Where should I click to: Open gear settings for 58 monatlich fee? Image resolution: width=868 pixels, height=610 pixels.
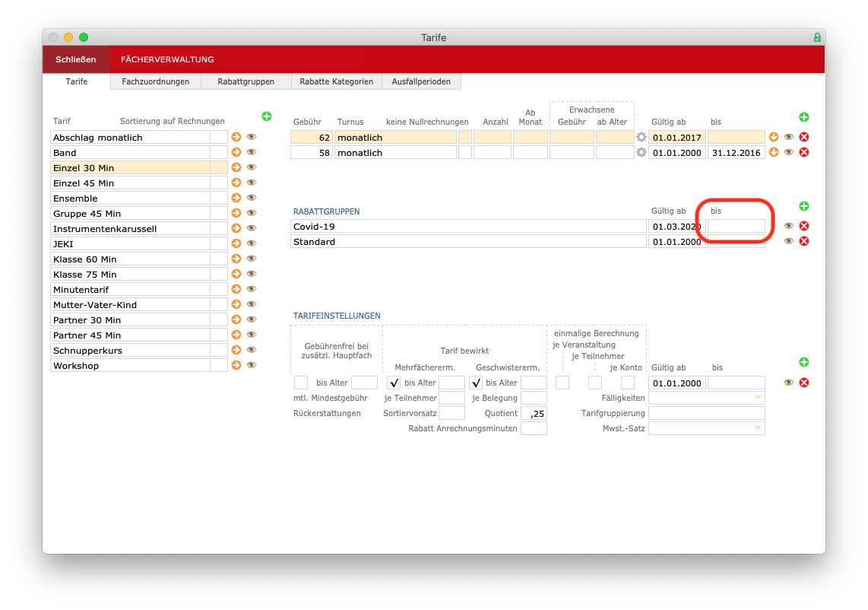pyautogui.click(x=641, y=152)
